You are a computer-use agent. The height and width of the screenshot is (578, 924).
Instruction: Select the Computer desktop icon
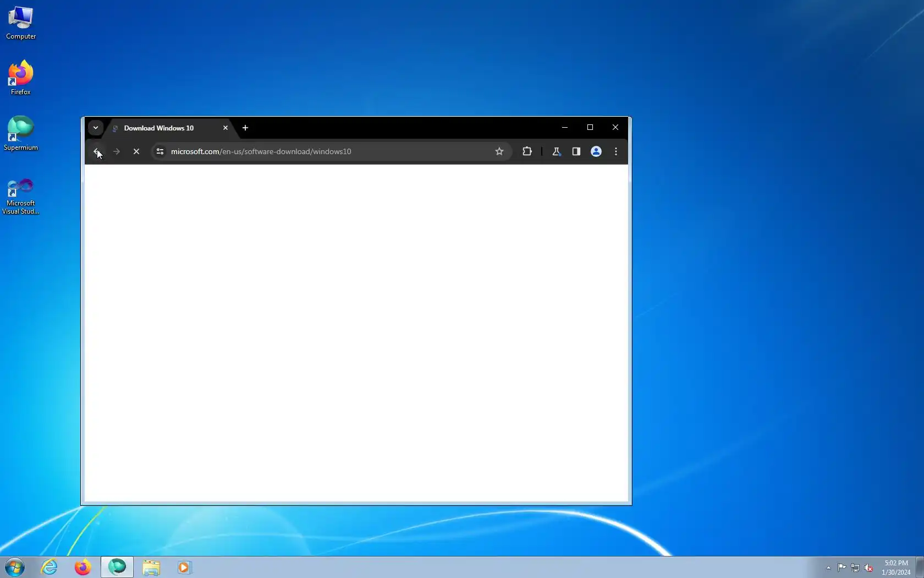tap(21, 23)
